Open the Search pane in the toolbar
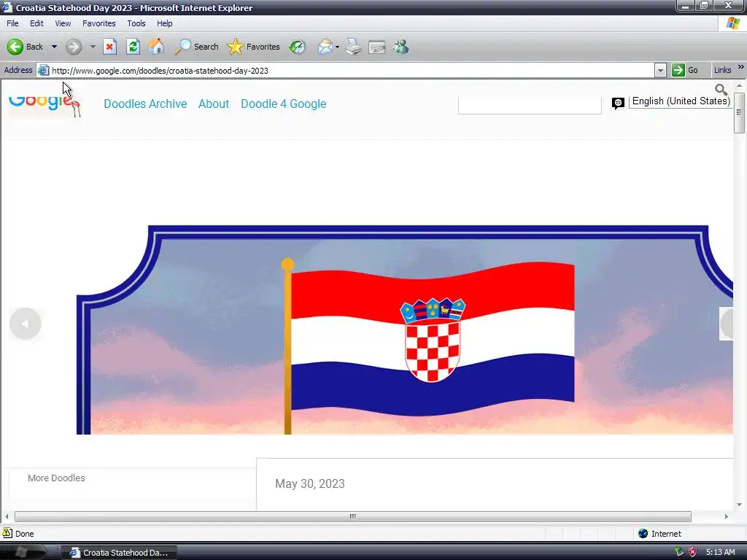The image size is (747, 560). point(196,47)
